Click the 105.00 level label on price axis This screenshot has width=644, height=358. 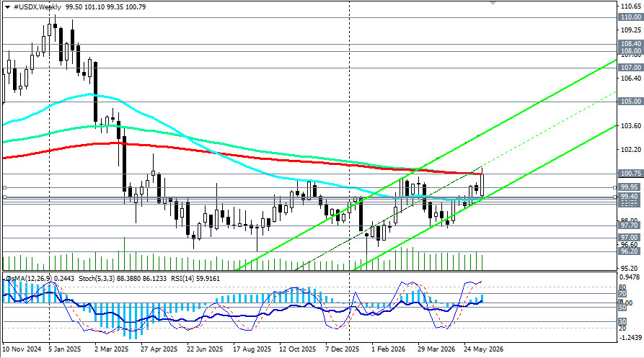pyautogui.click(x=630, y=102)
